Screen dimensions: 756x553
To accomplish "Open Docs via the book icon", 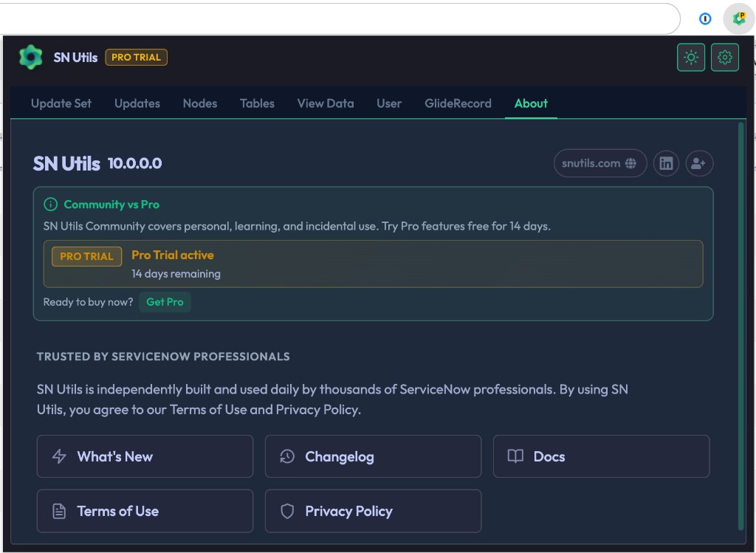I will (516, 456).
